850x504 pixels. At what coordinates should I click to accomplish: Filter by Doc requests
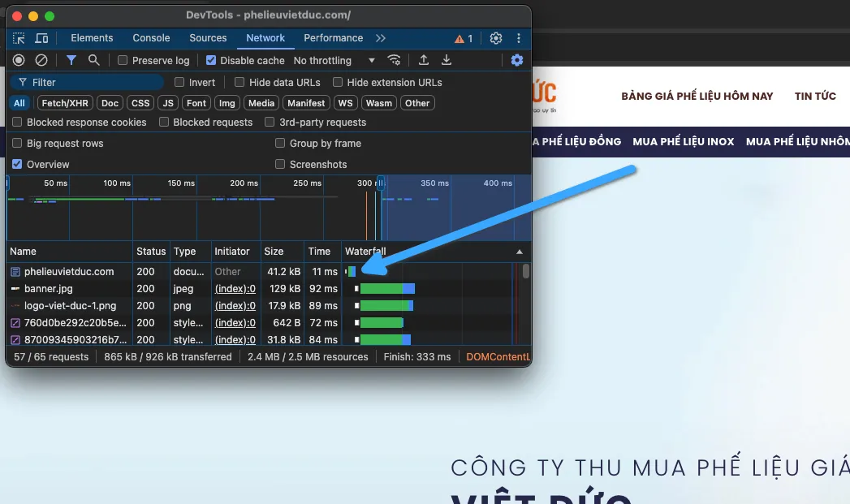coord(110,103)
